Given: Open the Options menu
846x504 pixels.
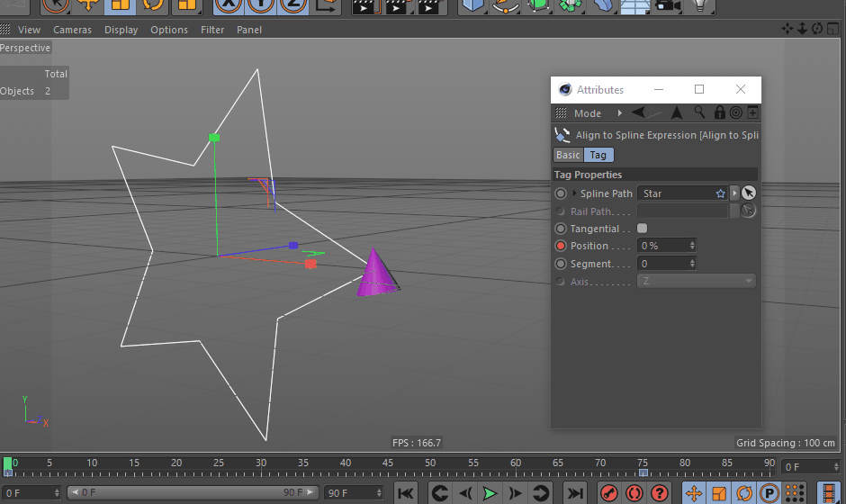Looking at the screenshot, I should pos(169,30).
